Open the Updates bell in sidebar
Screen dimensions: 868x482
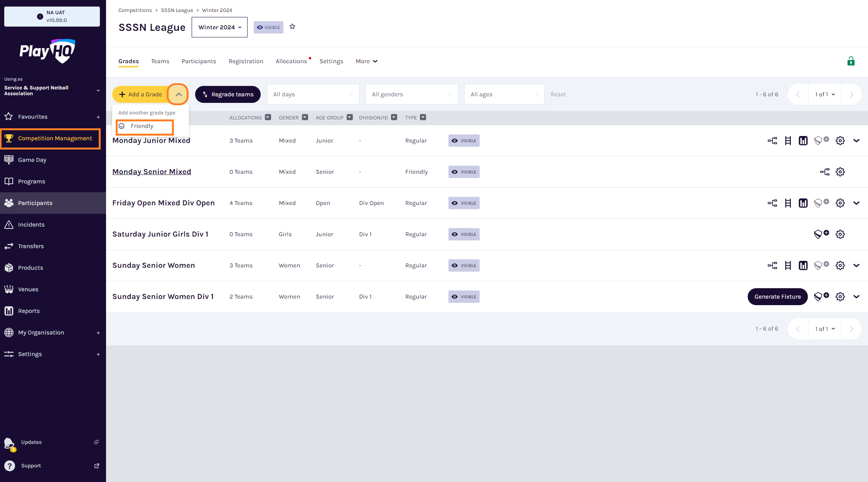pyautogui.click(x=9, y=444)
